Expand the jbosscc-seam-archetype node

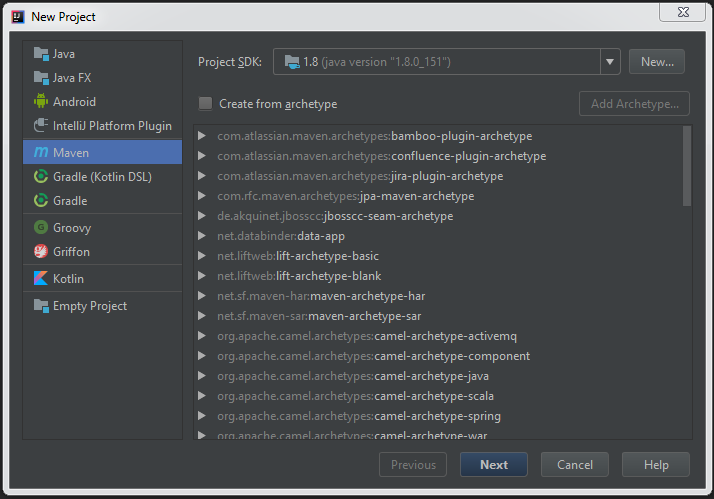point(202,216)
